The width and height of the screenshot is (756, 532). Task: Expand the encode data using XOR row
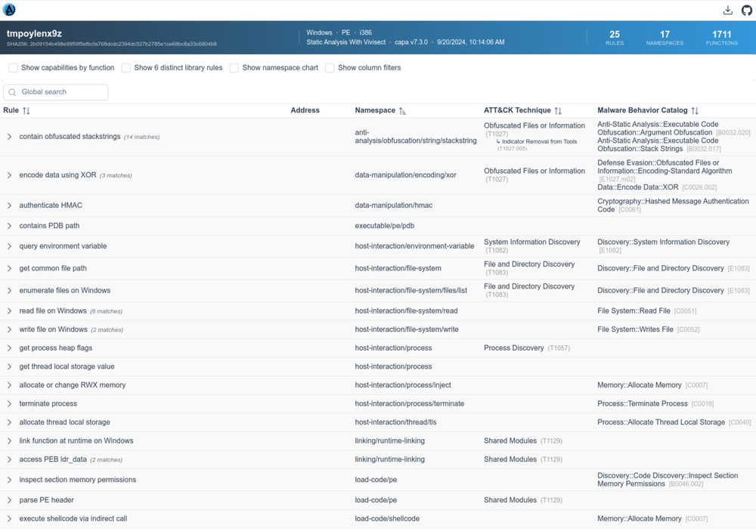tap(9, 175)
